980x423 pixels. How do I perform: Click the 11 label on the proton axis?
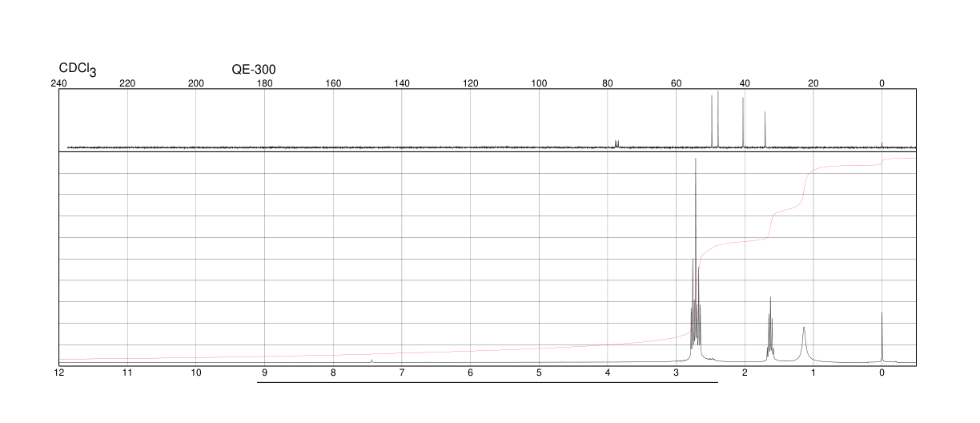coord(127,373)
